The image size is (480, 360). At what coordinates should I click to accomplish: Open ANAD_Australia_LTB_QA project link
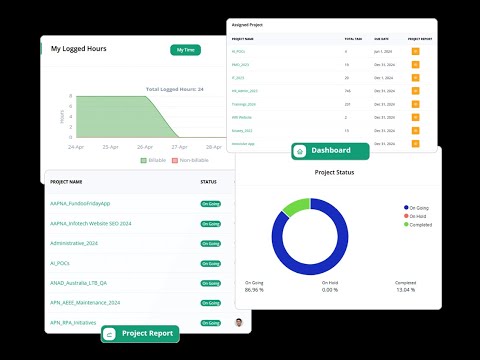pyautogui.click(x=78, y=283)
